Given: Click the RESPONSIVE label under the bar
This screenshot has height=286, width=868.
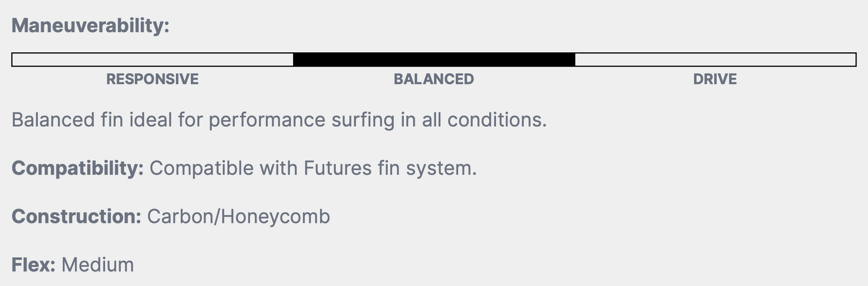Looking at the screenshot, I should point(153,79).
